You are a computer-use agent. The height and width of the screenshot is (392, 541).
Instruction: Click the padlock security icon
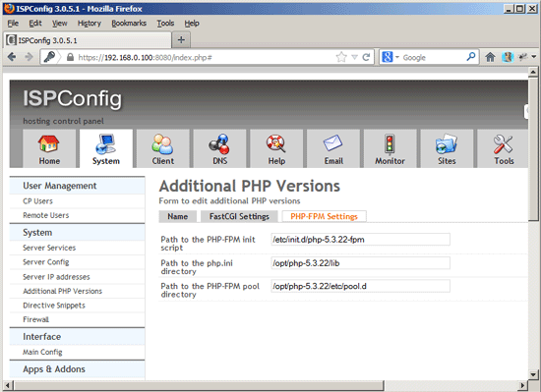pos(70,57)
